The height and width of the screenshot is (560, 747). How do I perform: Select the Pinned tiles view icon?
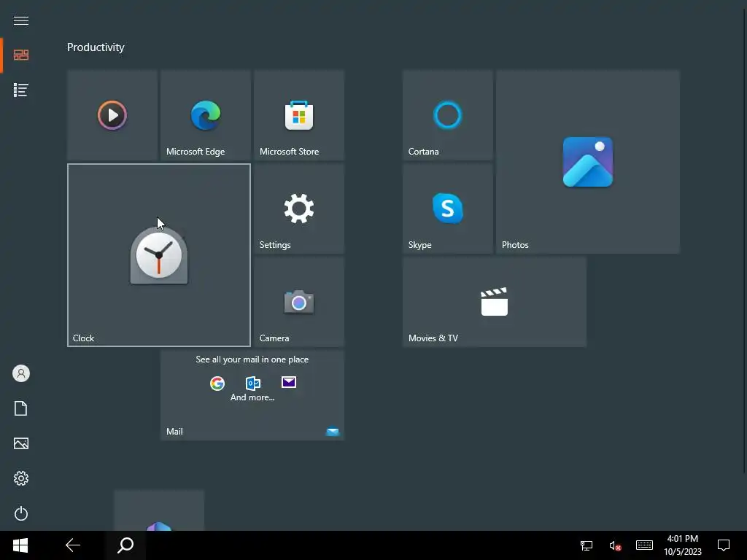21,55
